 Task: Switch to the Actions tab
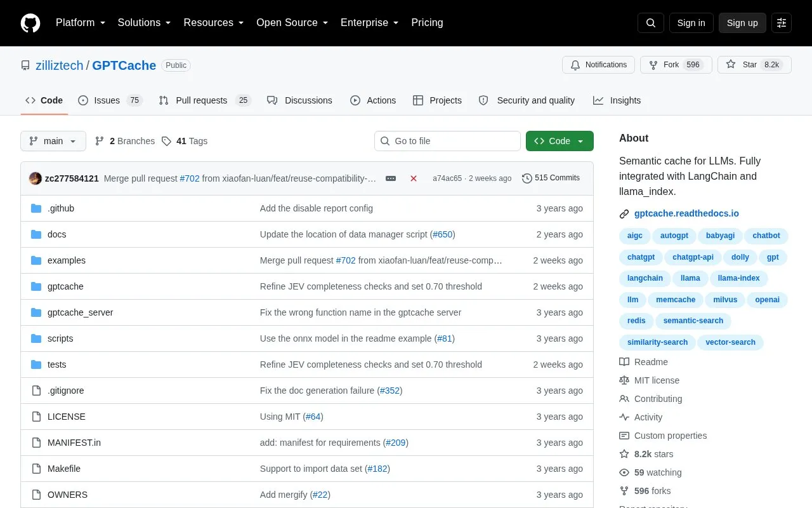coord(373,100)
